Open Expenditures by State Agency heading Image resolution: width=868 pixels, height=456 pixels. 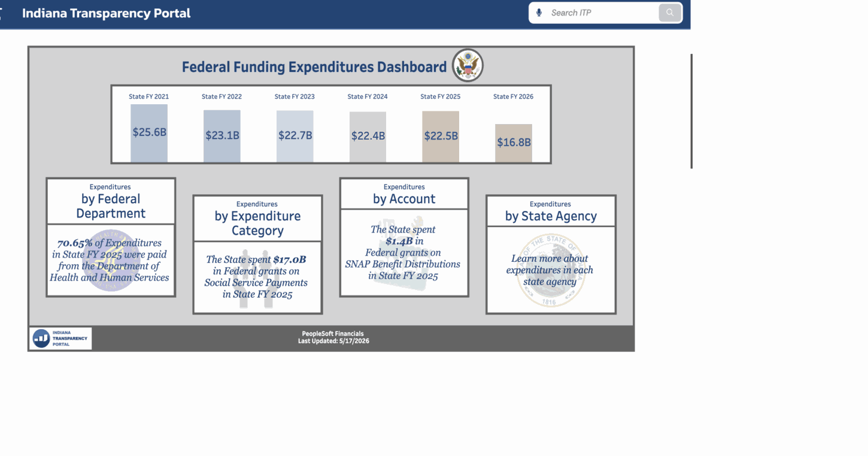pyautogui.click(x=551, y=212)
